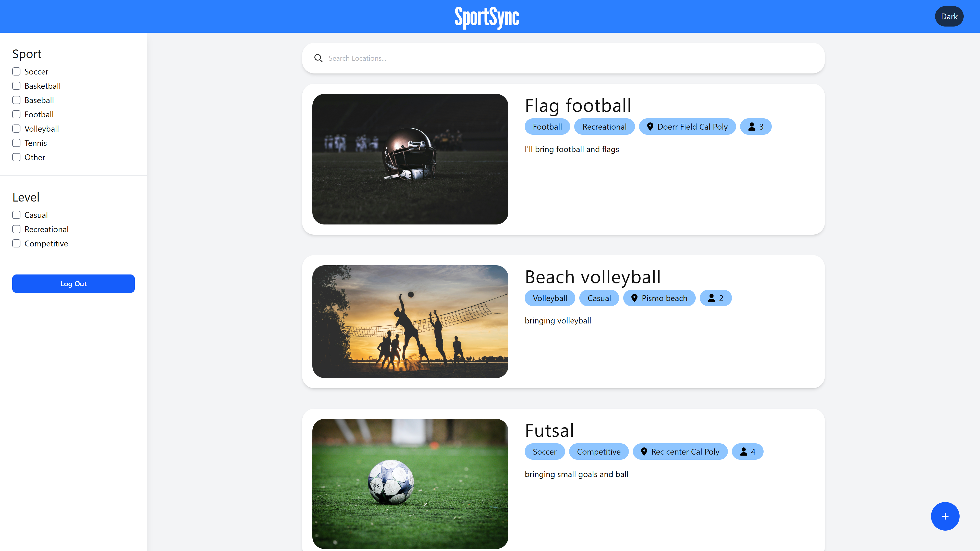Click participant icon on Flag football card

click(x=752, y=127)
